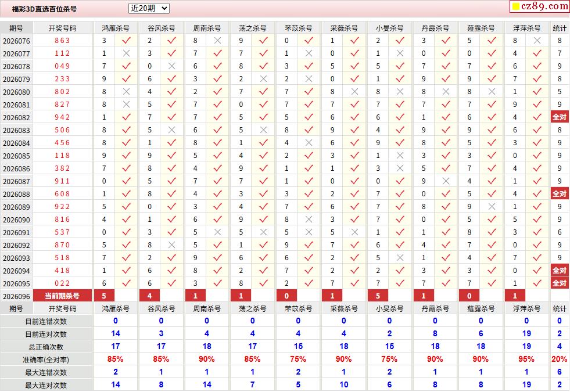Click 周南 cross mark in row 2026091
The image size is (570, 392).
click(x=217, y=232)
